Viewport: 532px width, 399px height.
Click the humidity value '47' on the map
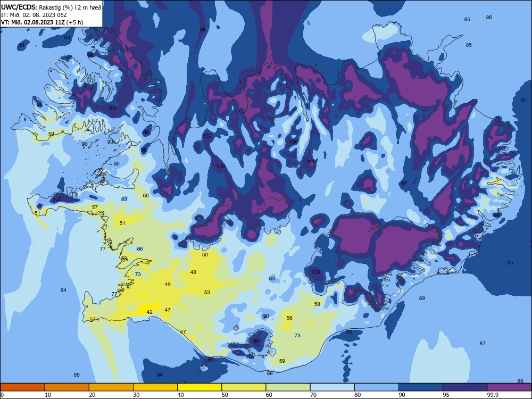click(168, 310)
